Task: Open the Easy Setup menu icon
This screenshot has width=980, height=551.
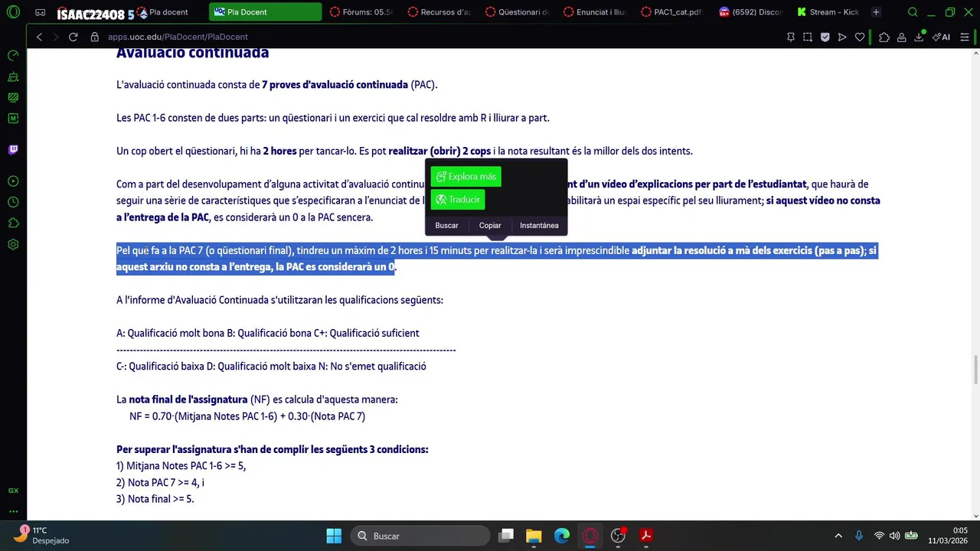Action: point(965,37)
